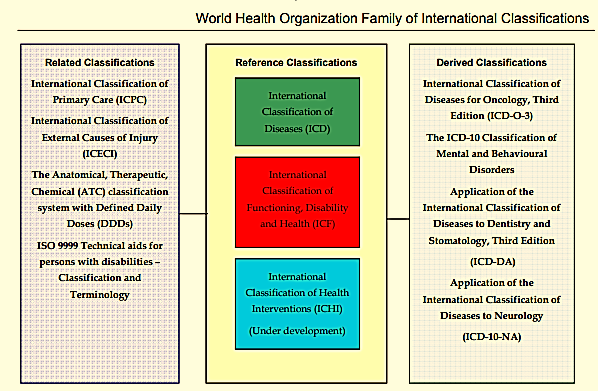Select the red ICF classification box
The height and width of the screenshot is (391, 598).
pyautogui.click(x=297, y=202)
